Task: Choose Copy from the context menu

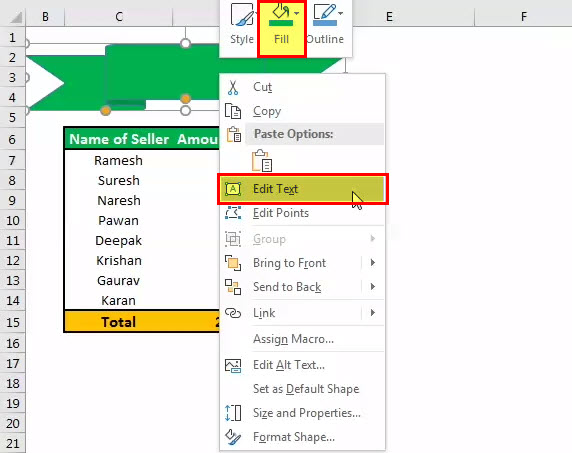Action: tap(302, 111)
